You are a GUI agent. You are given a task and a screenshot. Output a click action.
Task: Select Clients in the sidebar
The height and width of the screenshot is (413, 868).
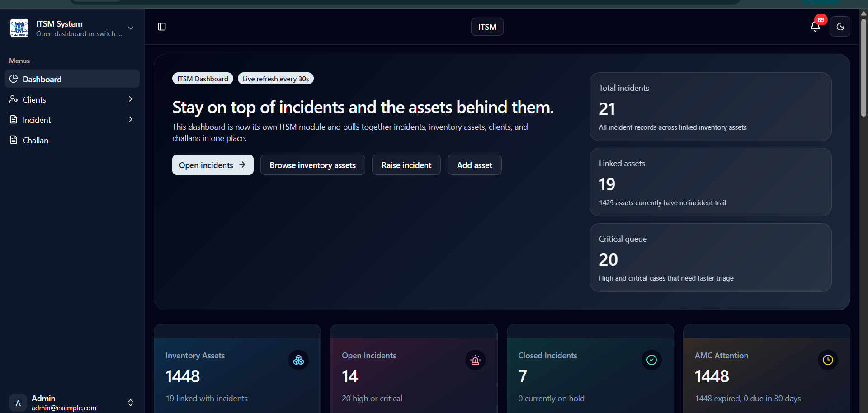72,99
